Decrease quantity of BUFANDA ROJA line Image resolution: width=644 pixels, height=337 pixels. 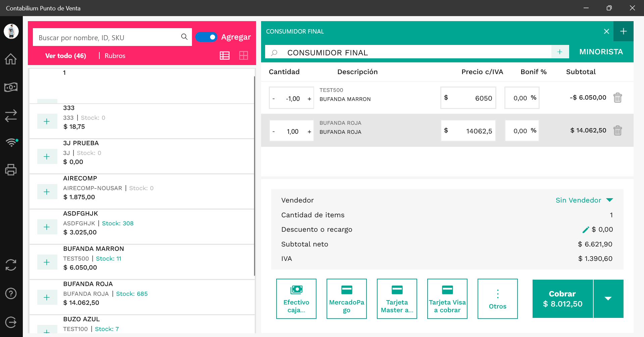tap(274, 132)
